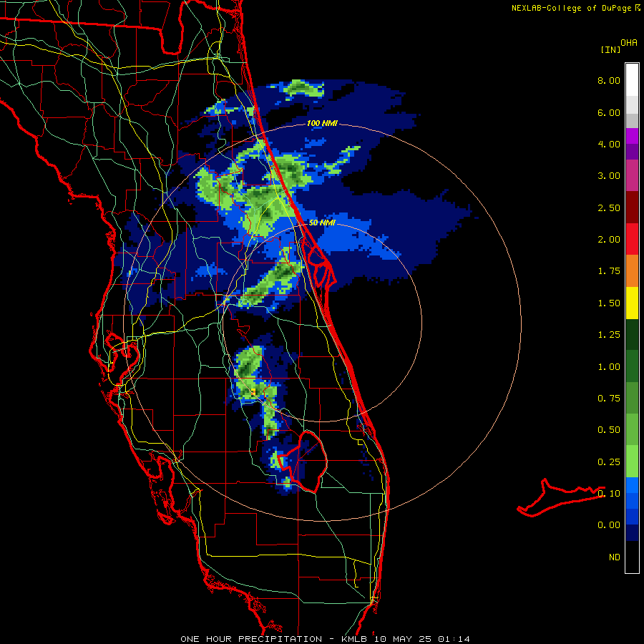Click the KMLB date and time stamp in the title
This screenshot has width=644, height=644.
point(406,639)
